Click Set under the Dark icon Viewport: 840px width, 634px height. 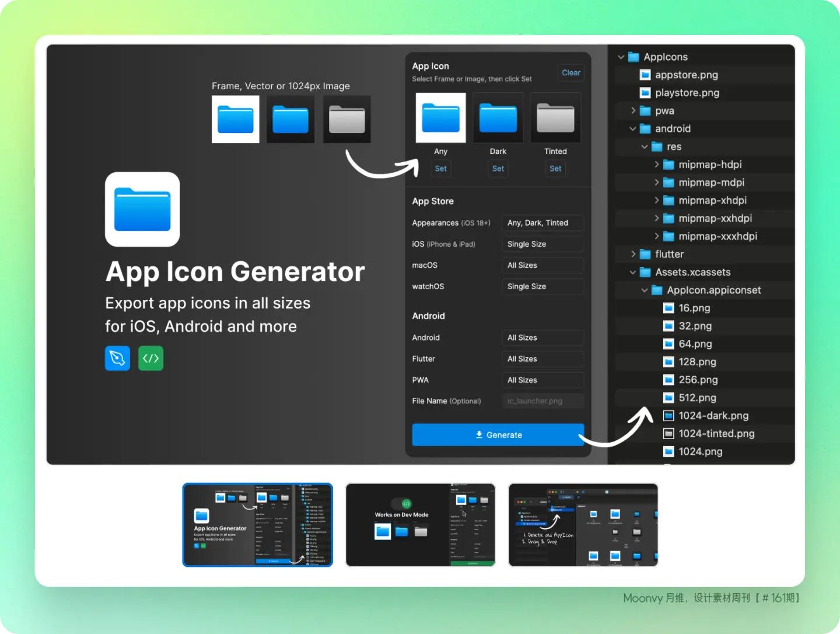pos(498,169)
